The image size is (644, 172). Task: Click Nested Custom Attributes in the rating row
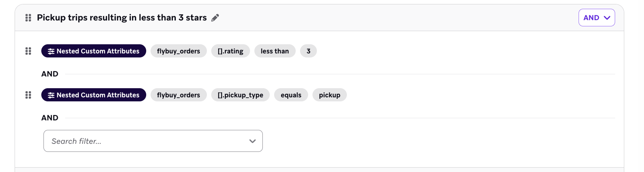94,51
